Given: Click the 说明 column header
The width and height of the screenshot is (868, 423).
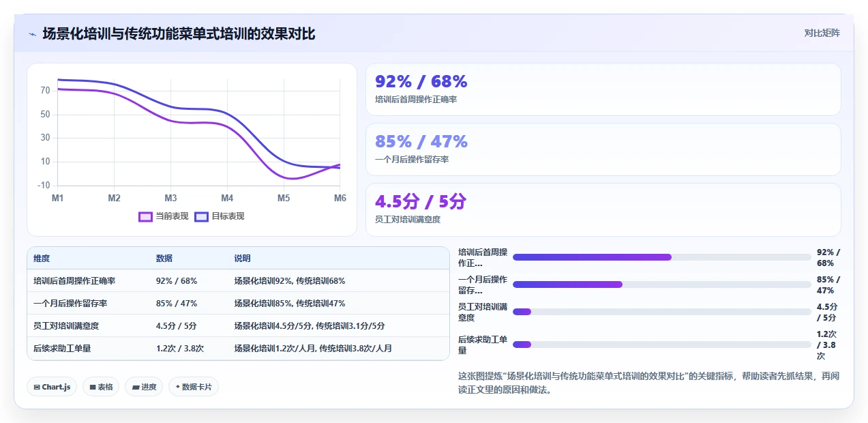Looking at the screenshot, I should tap(243, 259).
